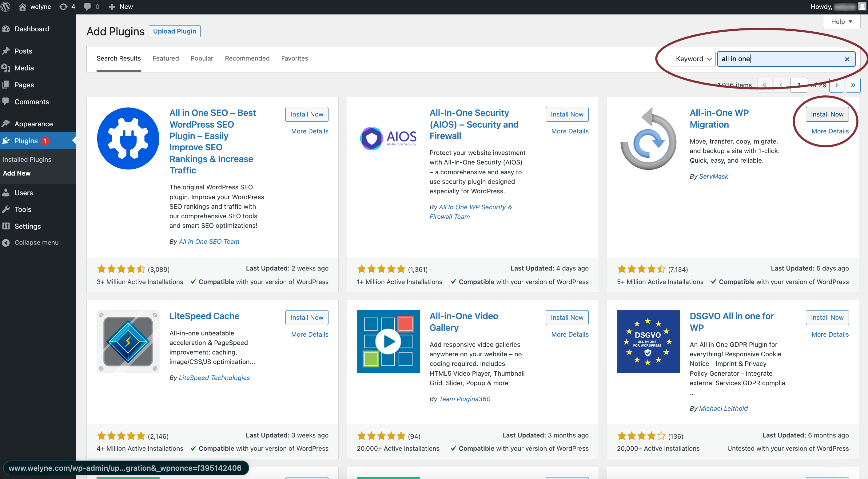This screenshot has height=479, width=868.
Task: Select the Add New submenu item
Action: (17, 173)
